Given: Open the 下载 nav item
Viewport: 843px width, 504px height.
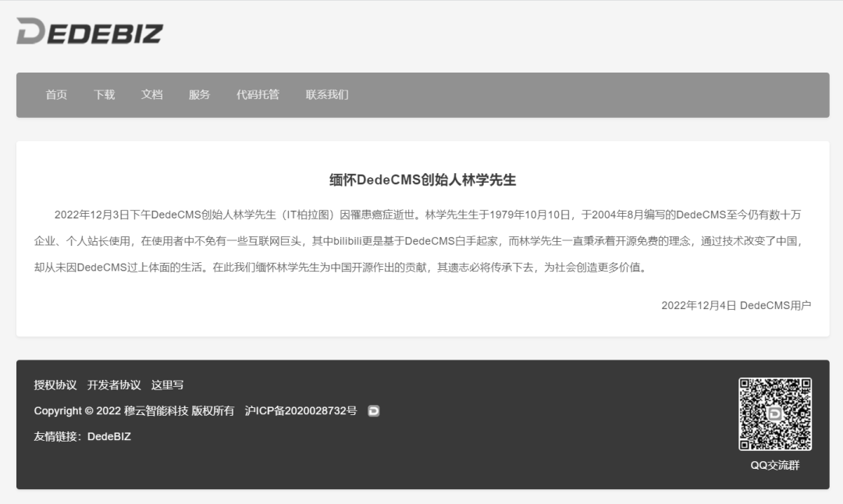Looking at the screenshot, I should (105, 94).
